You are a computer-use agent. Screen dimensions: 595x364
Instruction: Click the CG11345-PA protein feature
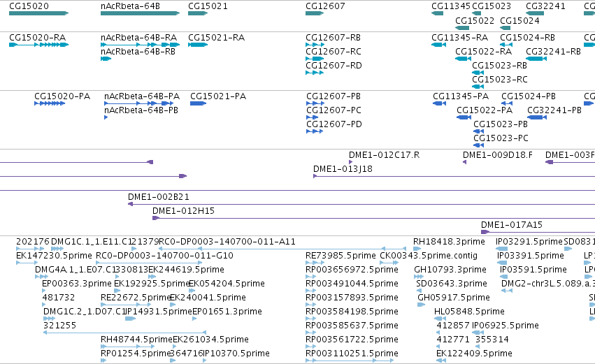coord(439,103)
